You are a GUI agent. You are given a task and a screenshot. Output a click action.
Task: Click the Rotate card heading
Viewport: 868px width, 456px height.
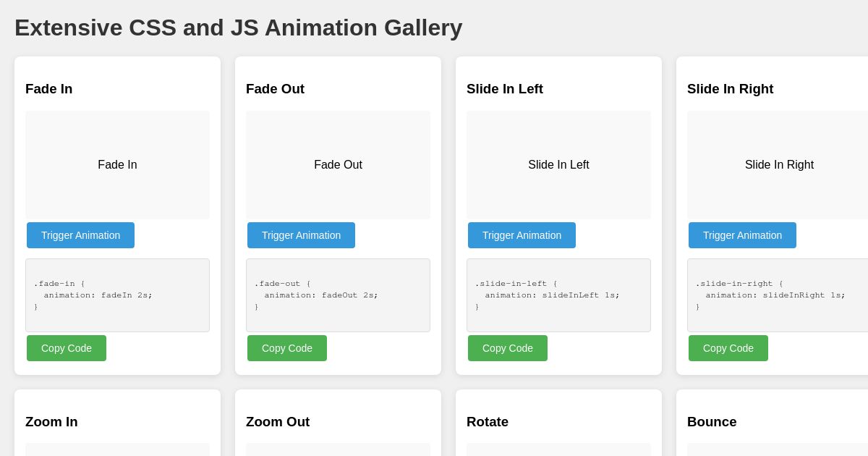tap(488, 422)
